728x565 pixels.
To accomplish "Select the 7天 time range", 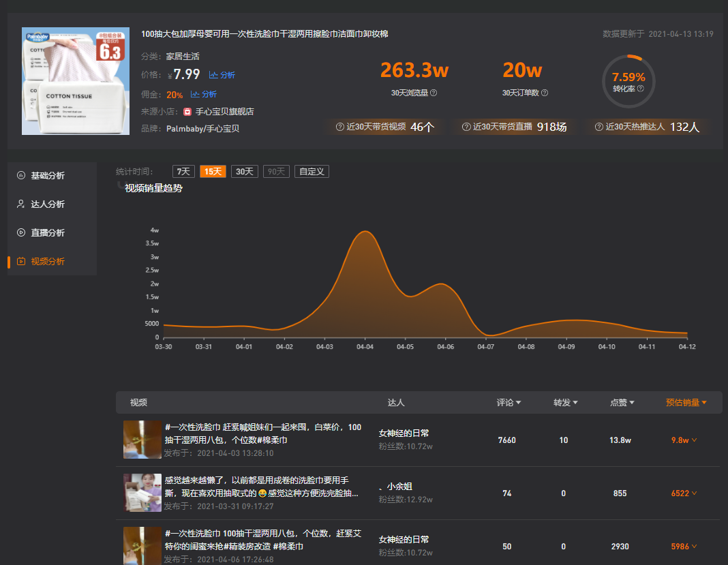I will (x=183, y=171).
